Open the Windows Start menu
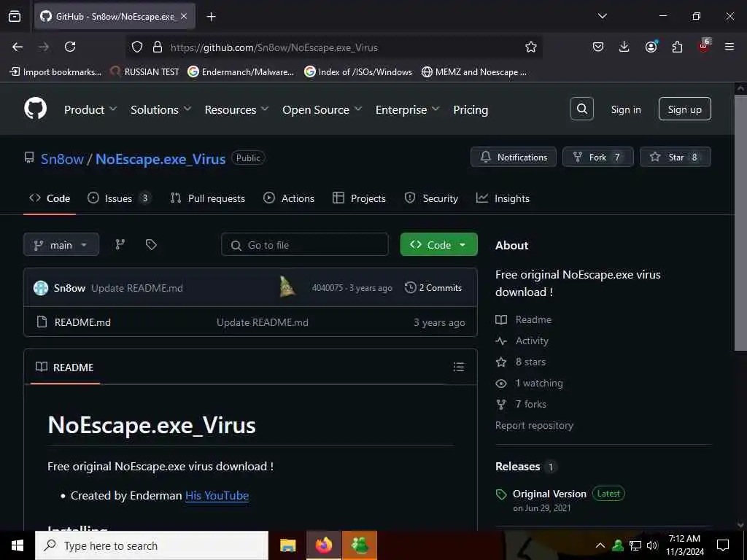Image resolution: width=747 pixels, height=560 pixels. 18,545
